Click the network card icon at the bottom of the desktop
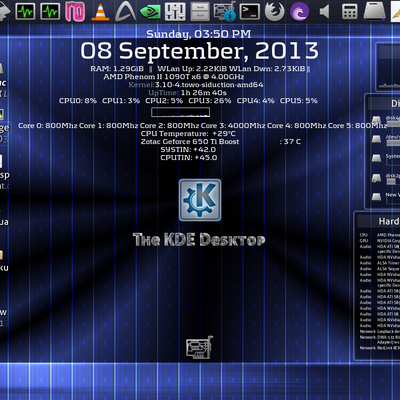The height and width of the screenshot is (400, 400). point(199,347)
